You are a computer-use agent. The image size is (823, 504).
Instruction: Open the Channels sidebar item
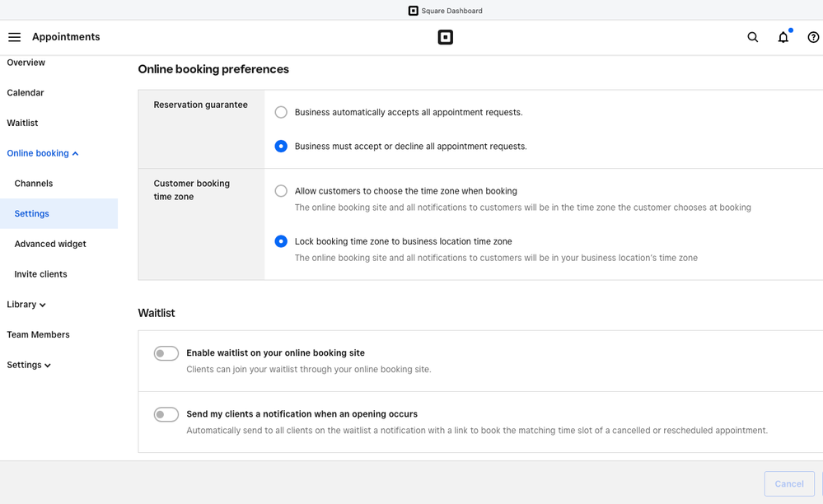[x=34, y=184]
